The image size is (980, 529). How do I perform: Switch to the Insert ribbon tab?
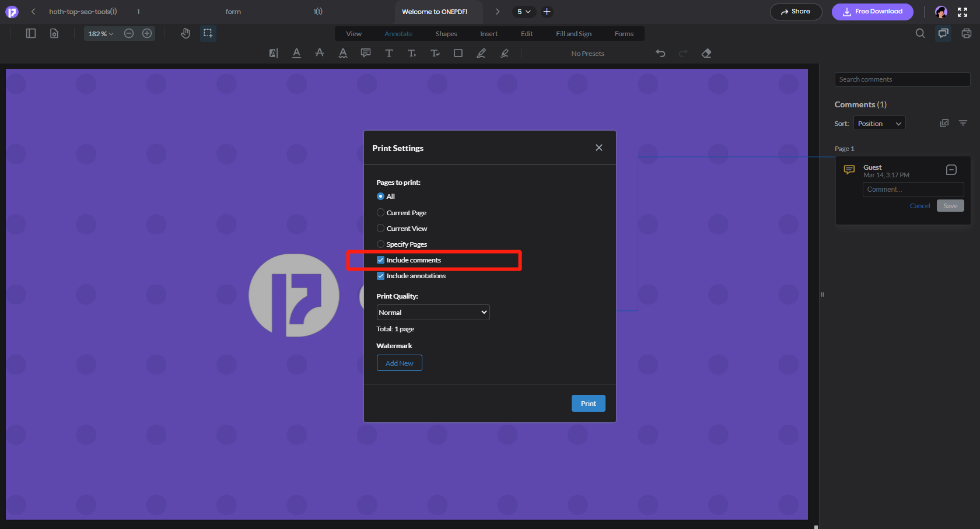(489, 34)
